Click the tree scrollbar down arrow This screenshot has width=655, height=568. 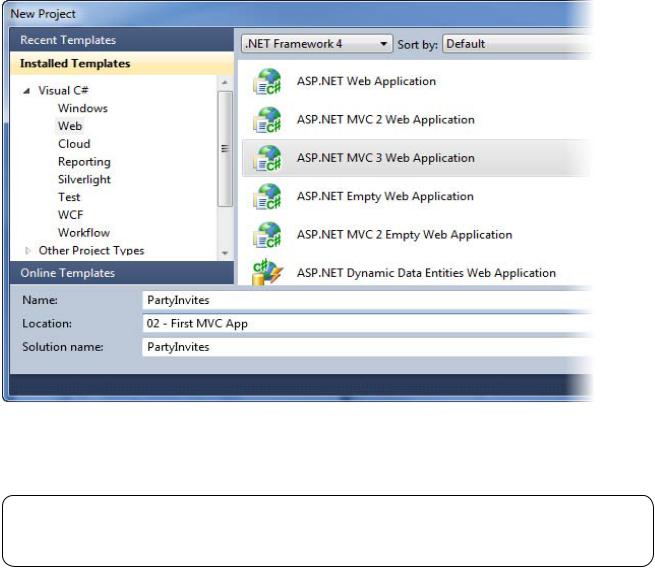225,253
